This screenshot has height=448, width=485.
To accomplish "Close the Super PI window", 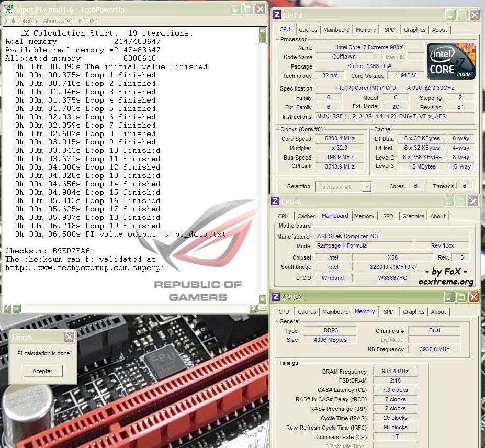I will [x=260, y=9].
